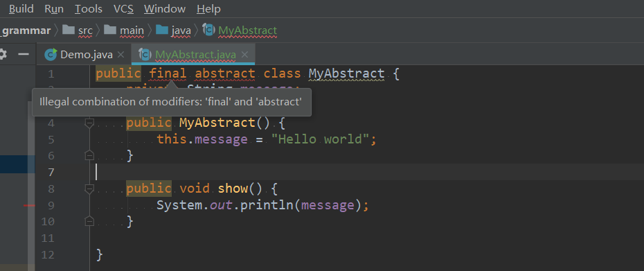Open the Help menu
Screen dimensions: 644x271
(208, 8)
